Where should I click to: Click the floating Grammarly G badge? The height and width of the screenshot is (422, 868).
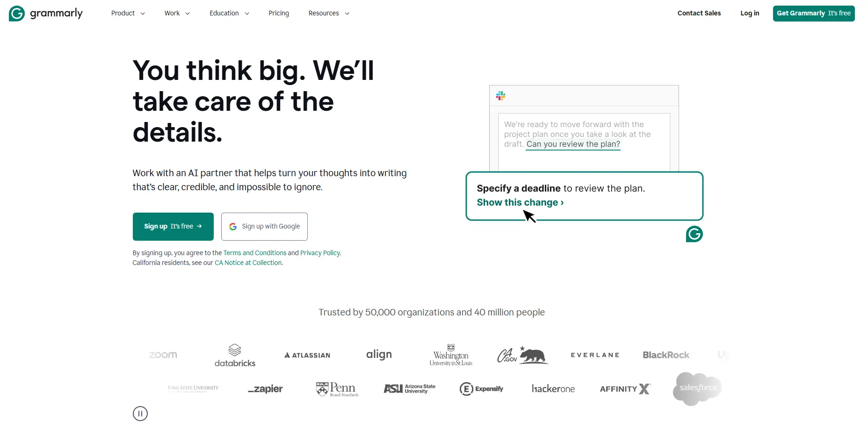694,234
